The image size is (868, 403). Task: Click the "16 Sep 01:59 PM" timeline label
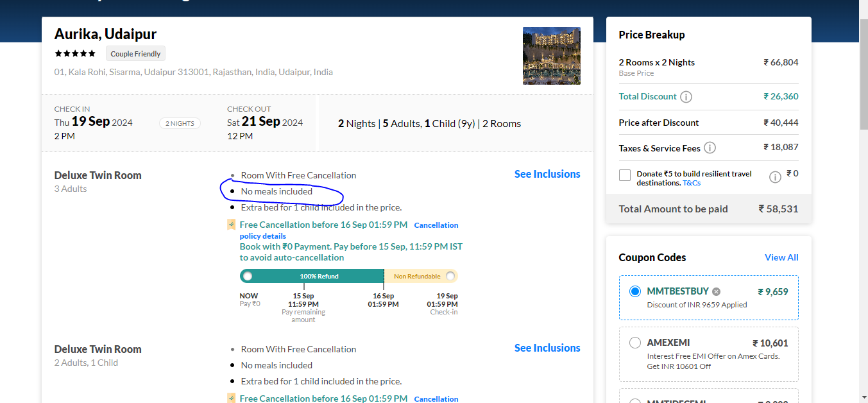[383, 300]
